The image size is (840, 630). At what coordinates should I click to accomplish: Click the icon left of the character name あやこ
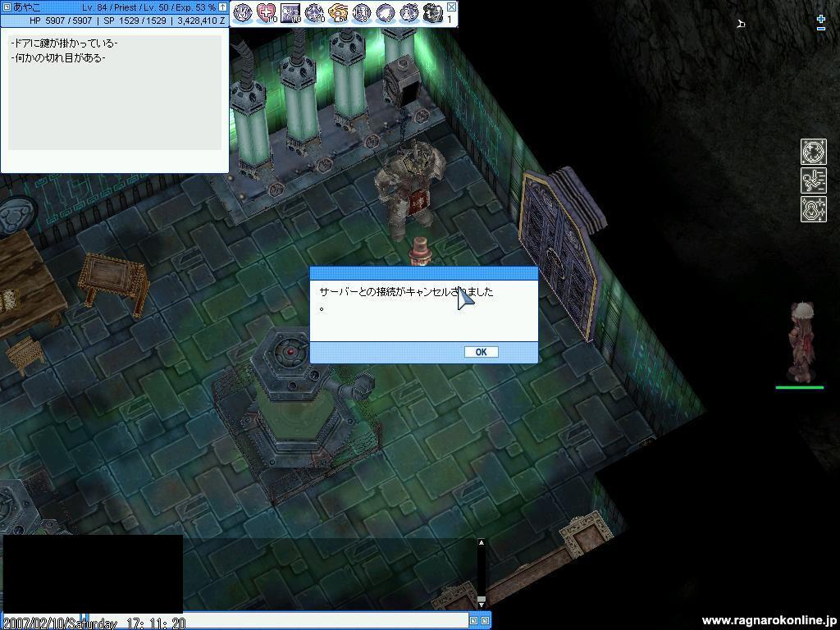tap(7, 7)
